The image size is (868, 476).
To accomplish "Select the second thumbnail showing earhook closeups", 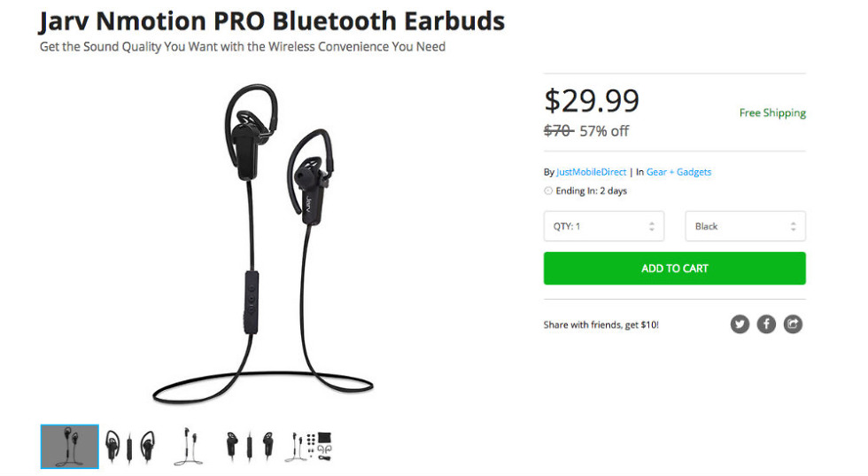I will [131, 446].
